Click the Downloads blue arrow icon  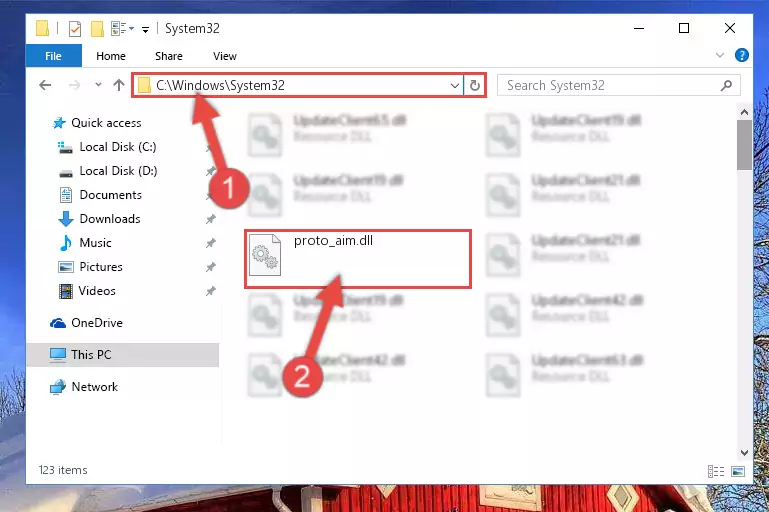coord(66,219)
